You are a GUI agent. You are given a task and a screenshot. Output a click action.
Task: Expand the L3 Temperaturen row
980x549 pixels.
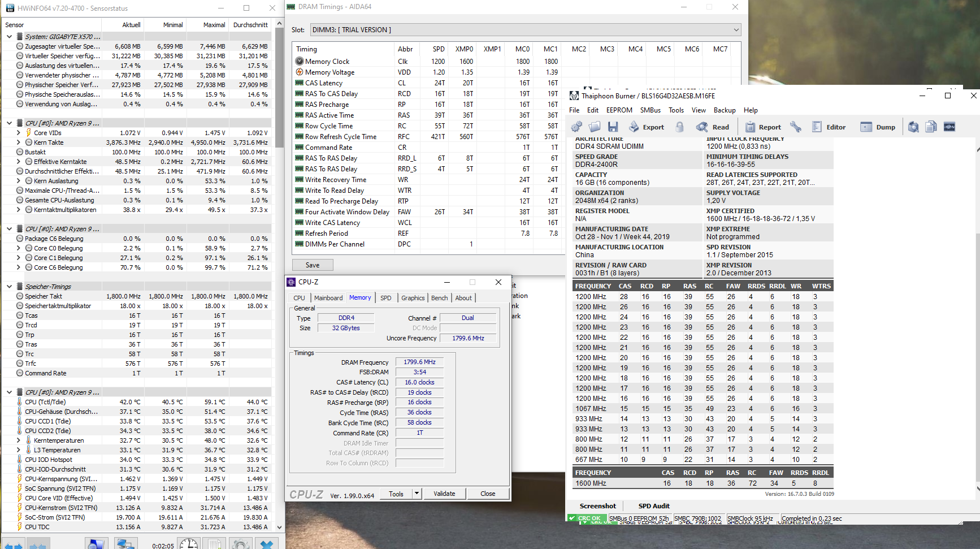point(19,450)
